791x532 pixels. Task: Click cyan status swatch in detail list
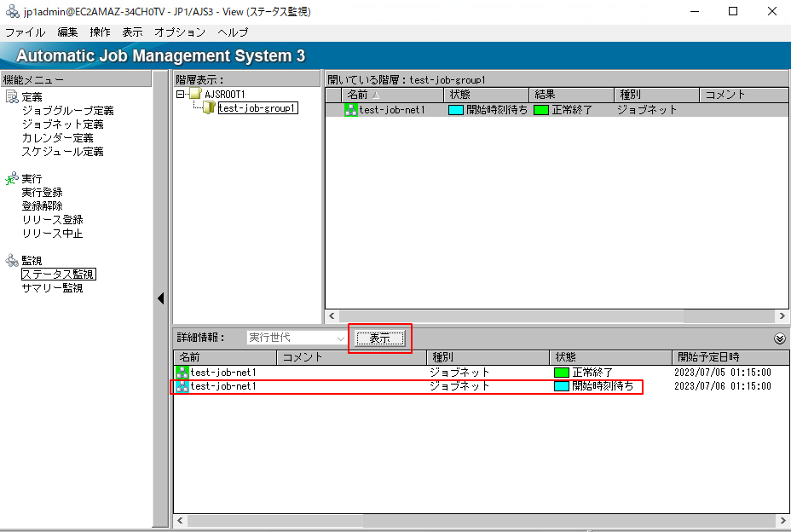pos(562,386)
